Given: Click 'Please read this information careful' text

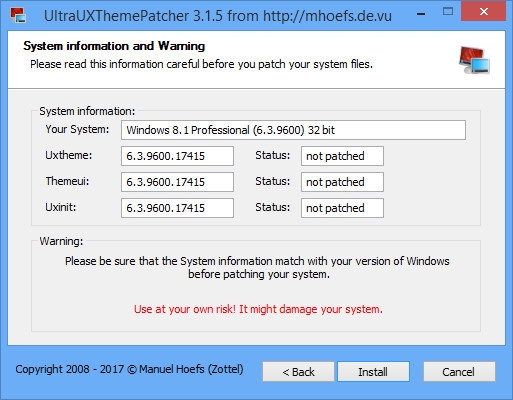Looking at the screenshot, I should (x=201, y=64).
